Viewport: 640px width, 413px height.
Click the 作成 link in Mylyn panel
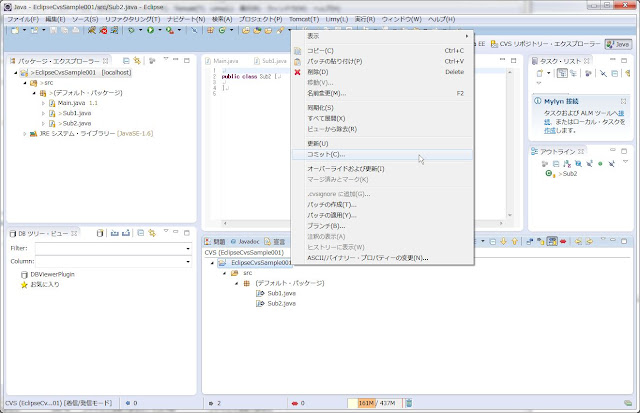(x=550, y=131)
